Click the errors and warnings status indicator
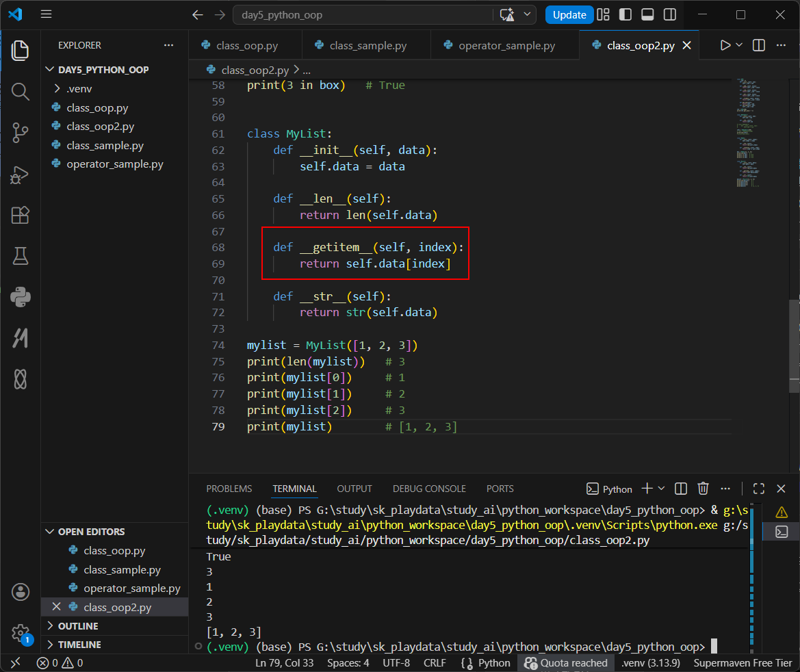800x672 pixels. tap(60, 663)
